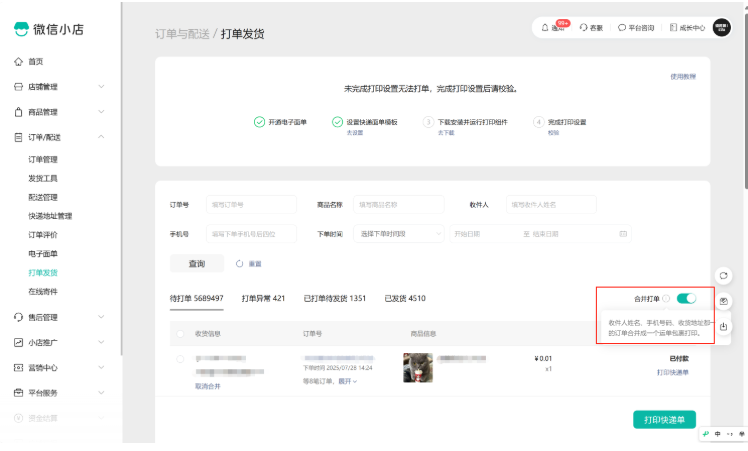Image resolution: width=748 pixels, height=451 pixels.
Task: Open 平台咨询 chat bubble icon
Action: (622, 28)
